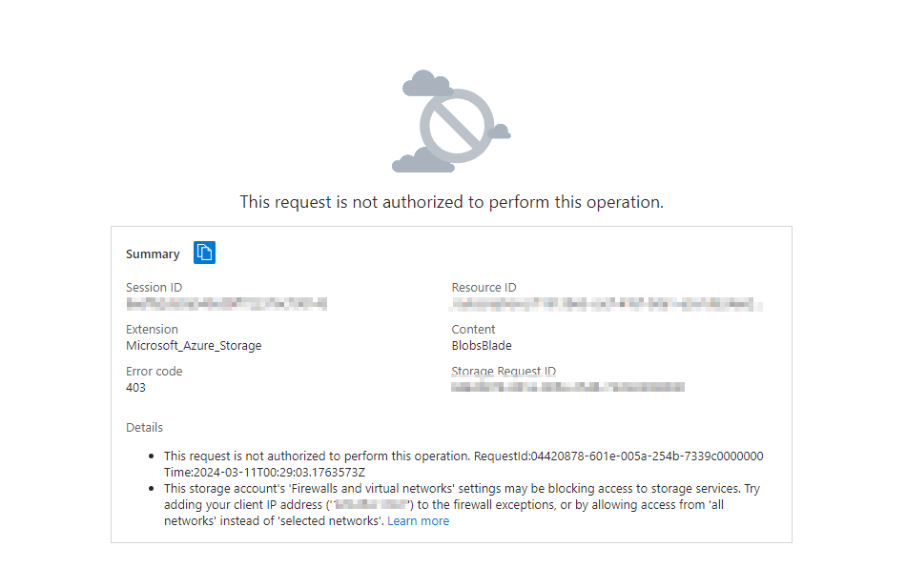The width and height of the screenshot is (906, 588).
Task: Select the blurred Resource ID value
Action: [607, 304]
